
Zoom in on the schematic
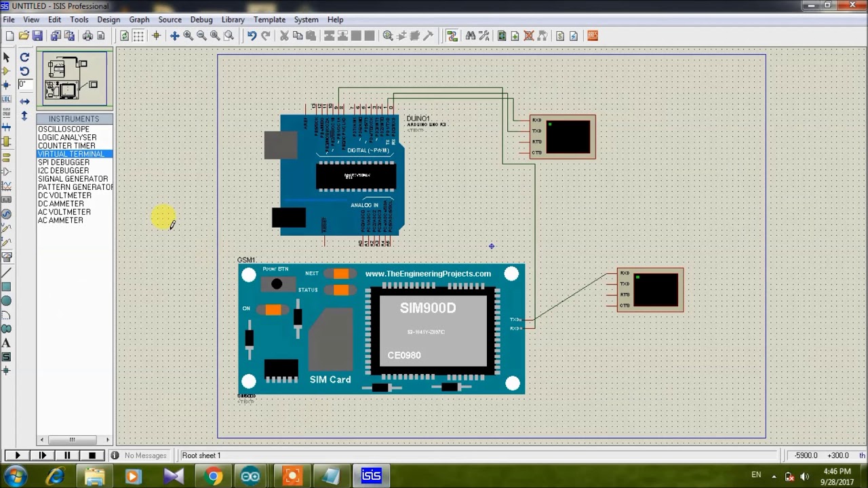click(x=188, y=36)
